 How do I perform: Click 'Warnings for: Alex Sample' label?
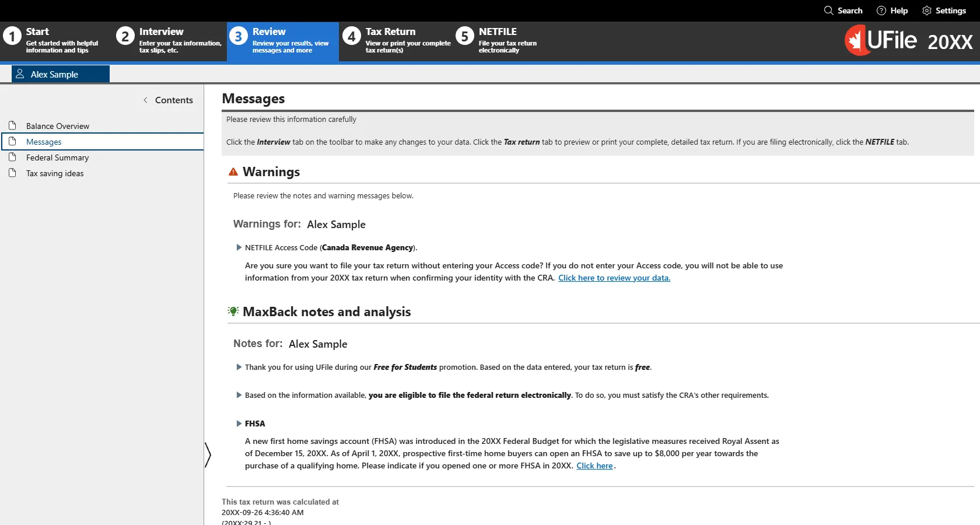tap(299, 224)
